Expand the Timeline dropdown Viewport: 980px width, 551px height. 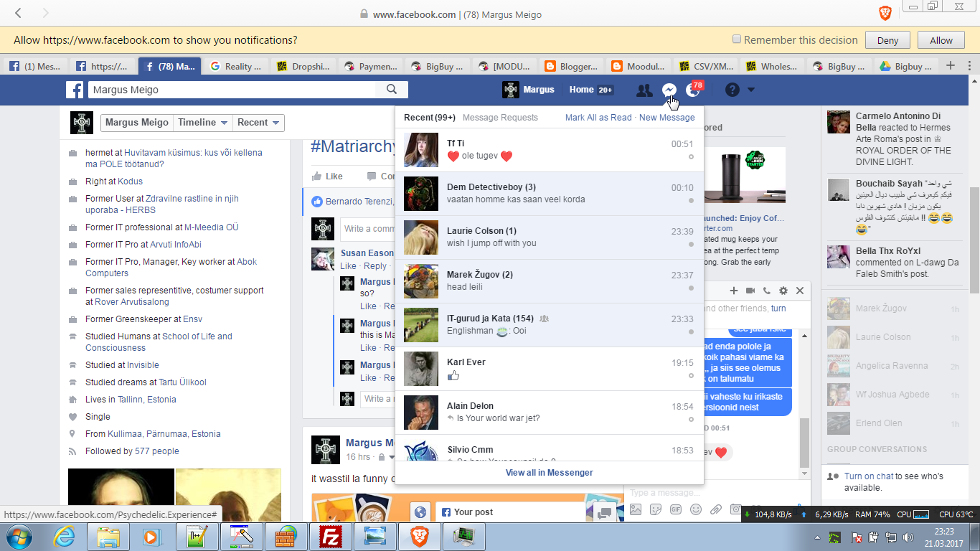[203, 123]
